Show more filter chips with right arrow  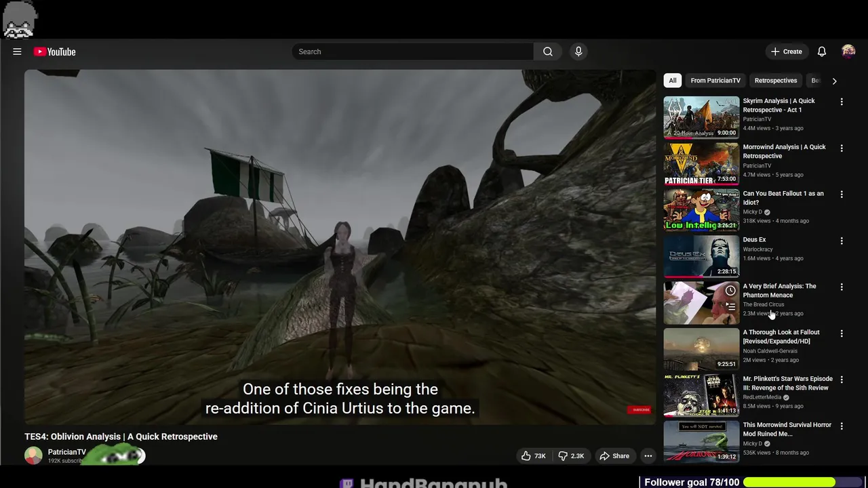coord(834,81)
